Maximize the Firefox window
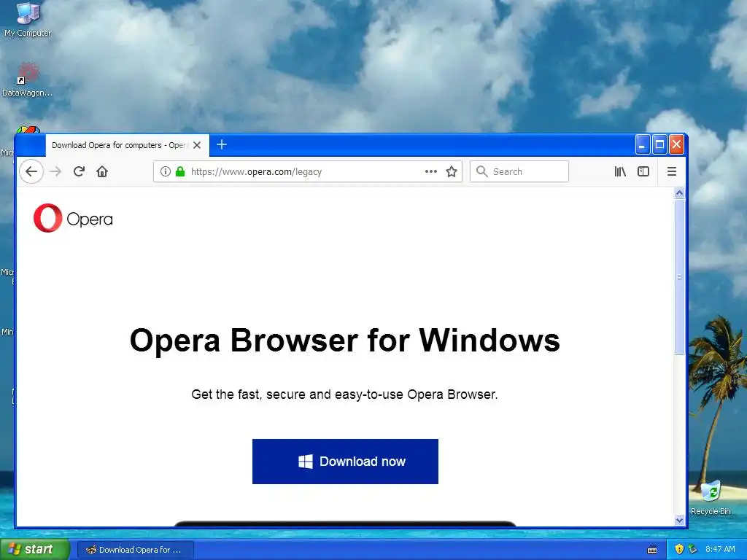The image size is (747, 560). (x=659, y=144)
